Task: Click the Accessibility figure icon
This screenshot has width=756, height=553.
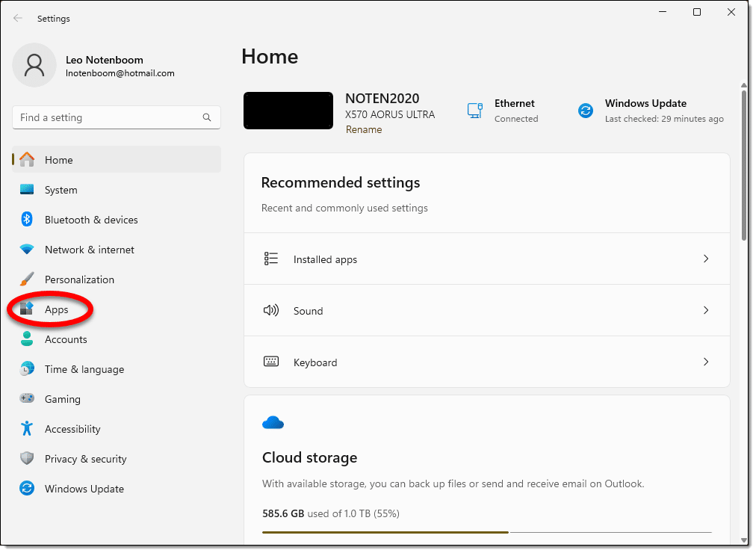Action: tap(27, 429)
